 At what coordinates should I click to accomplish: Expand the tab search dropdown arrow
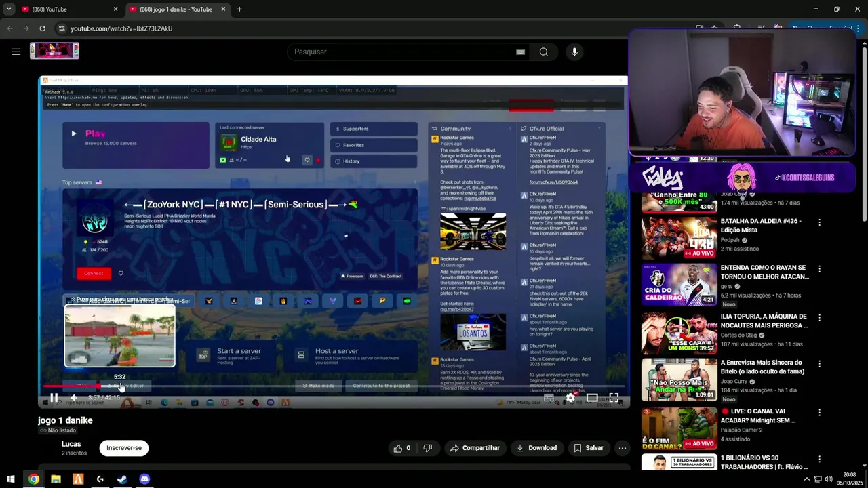[x=9, y=9]
